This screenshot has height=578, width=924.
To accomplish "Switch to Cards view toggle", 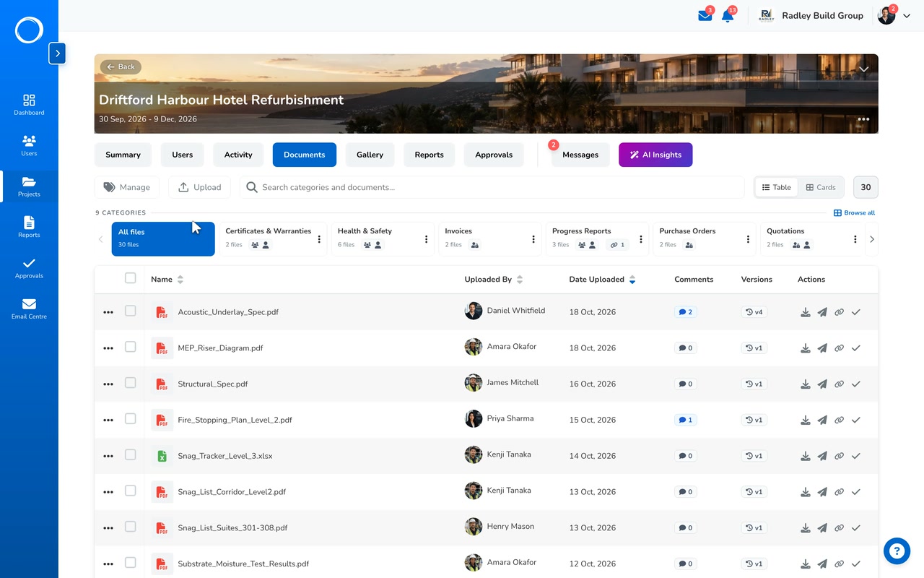I will [x=821, y=187].
